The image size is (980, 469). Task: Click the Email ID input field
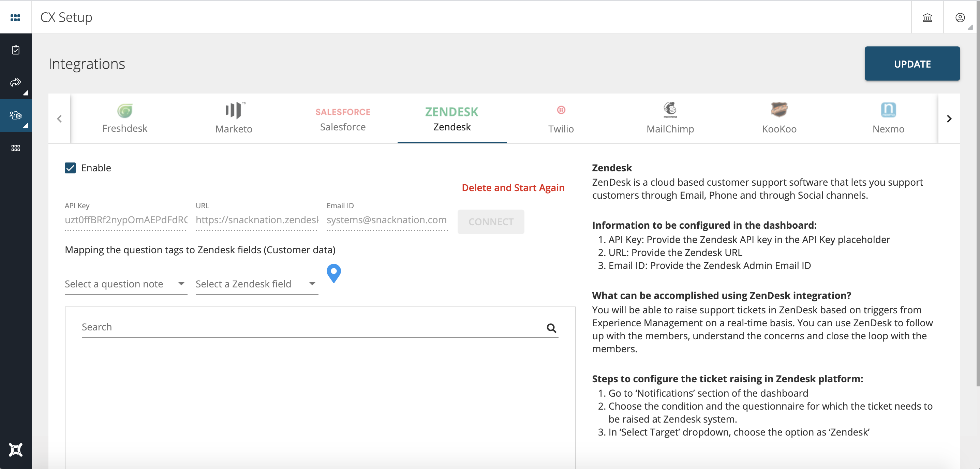pyautogui.click(x=387, y=220)
